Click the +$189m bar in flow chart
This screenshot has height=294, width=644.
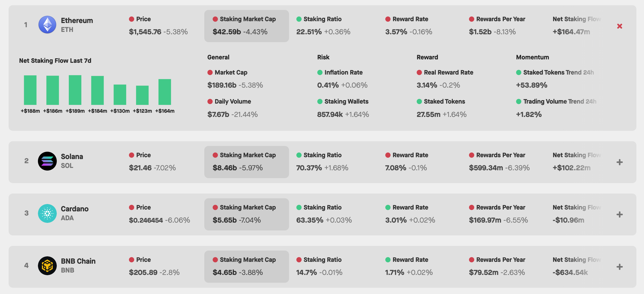[x=75, y=90]
